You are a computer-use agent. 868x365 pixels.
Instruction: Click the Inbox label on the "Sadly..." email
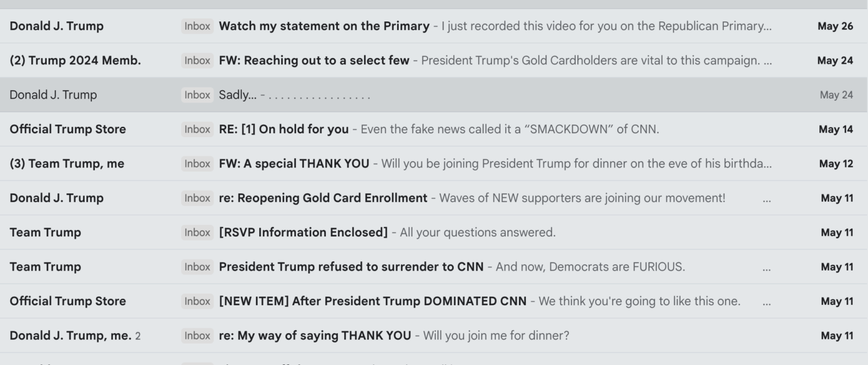point(197,95)
